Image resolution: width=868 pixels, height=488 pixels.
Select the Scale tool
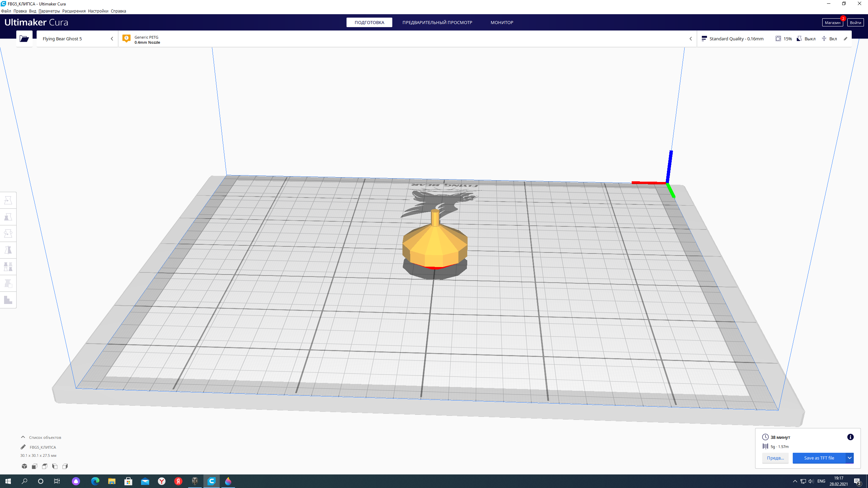pos(8,217)
